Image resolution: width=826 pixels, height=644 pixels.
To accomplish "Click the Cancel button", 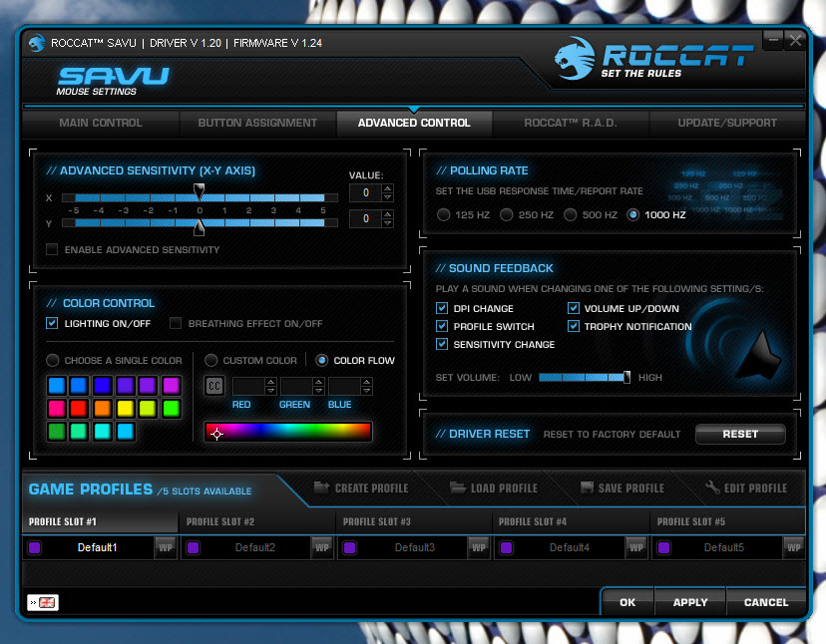I will 766,602.
